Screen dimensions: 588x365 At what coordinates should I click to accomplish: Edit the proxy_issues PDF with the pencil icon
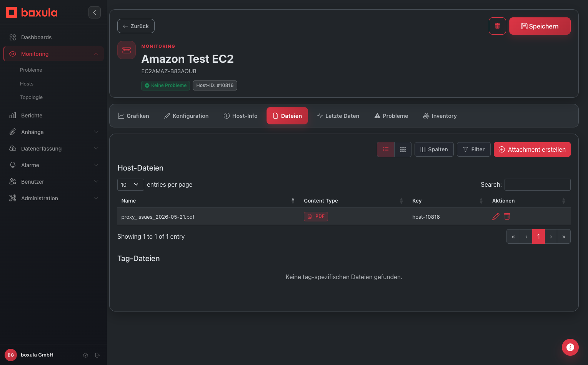(x=496, y=217)
